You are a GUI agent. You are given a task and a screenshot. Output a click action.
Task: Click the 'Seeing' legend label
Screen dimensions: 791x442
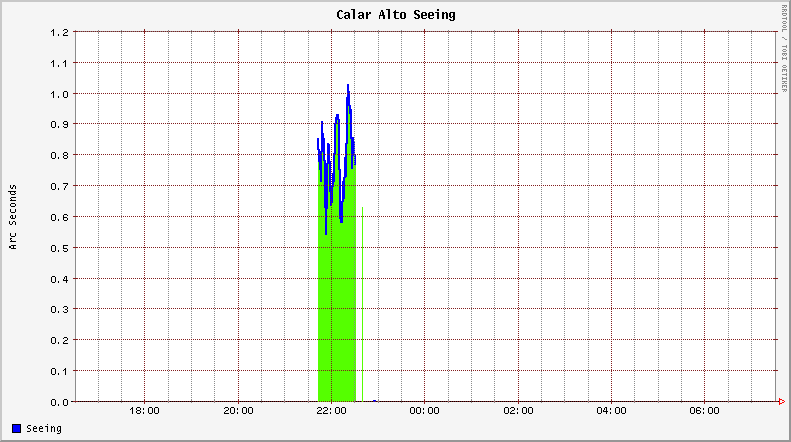point(44,428)
